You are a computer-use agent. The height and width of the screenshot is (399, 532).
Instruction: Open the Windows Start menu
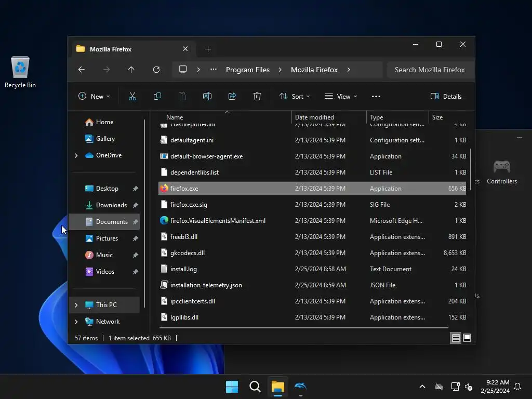coord(232,387)
